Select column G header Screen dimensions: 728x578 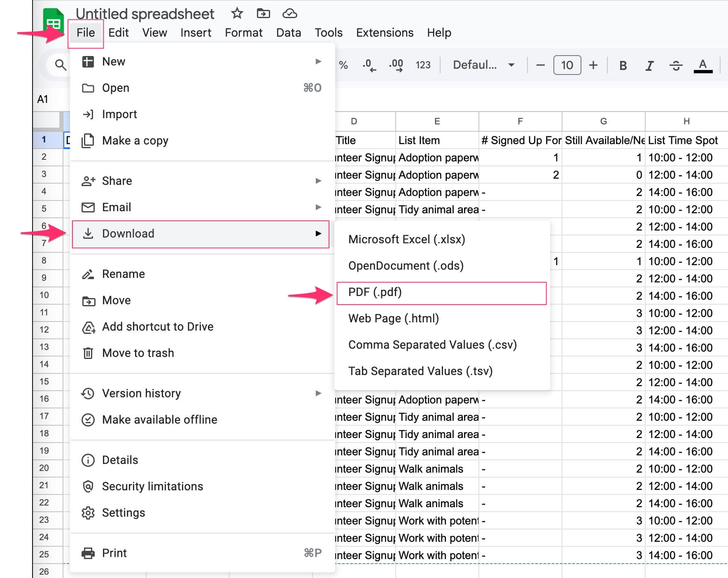603,121
